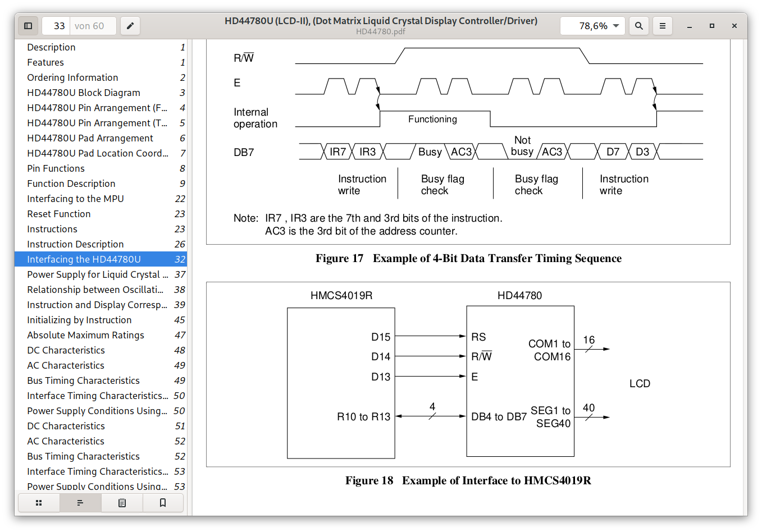Open Power Supply Conditions Using page 50 entry
The width and height of the screenshot is (762, 532).
click(101, 411)
